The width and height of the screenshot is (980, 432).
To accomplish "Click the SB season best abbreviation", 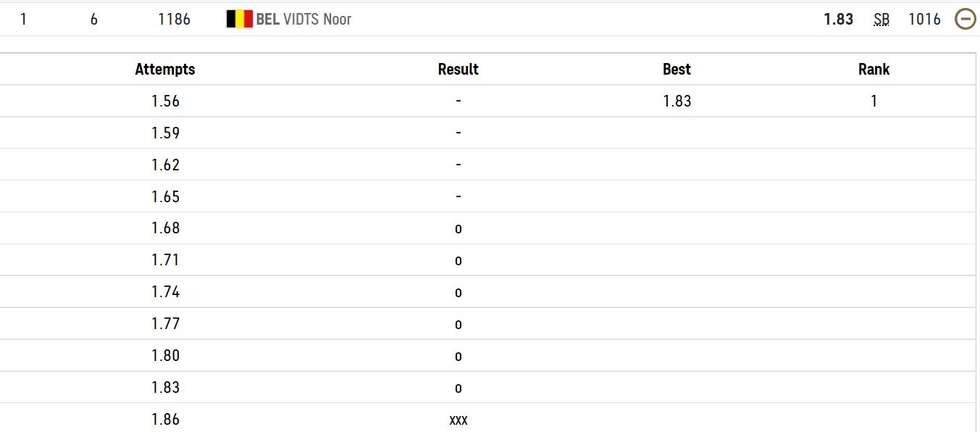I will click(881, 20).
